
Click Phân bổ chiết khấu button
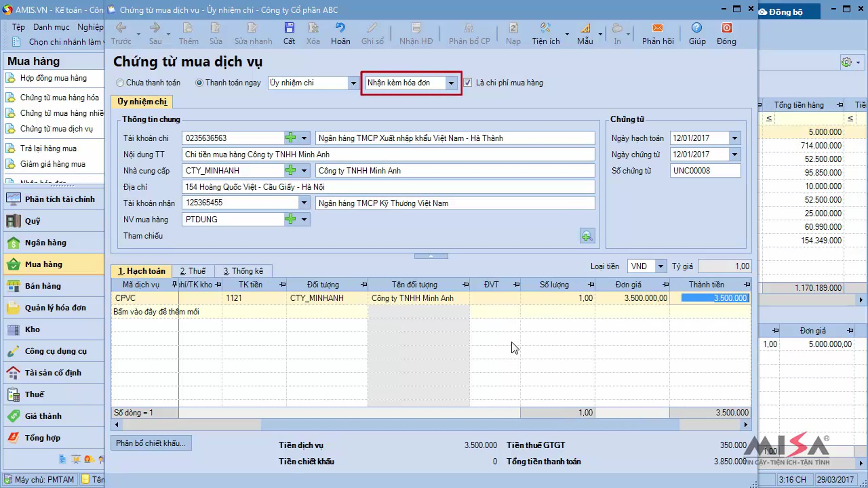151,443
